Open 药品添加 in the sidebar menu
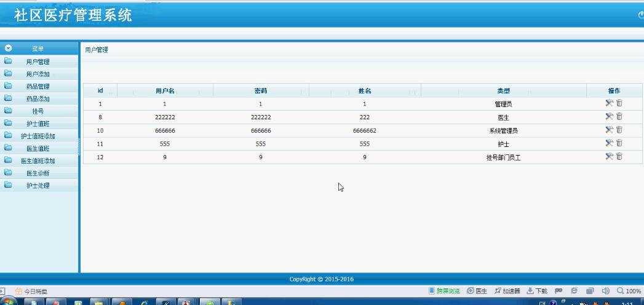This screenshot has width=644, height=305. click(x=38, y=99)
